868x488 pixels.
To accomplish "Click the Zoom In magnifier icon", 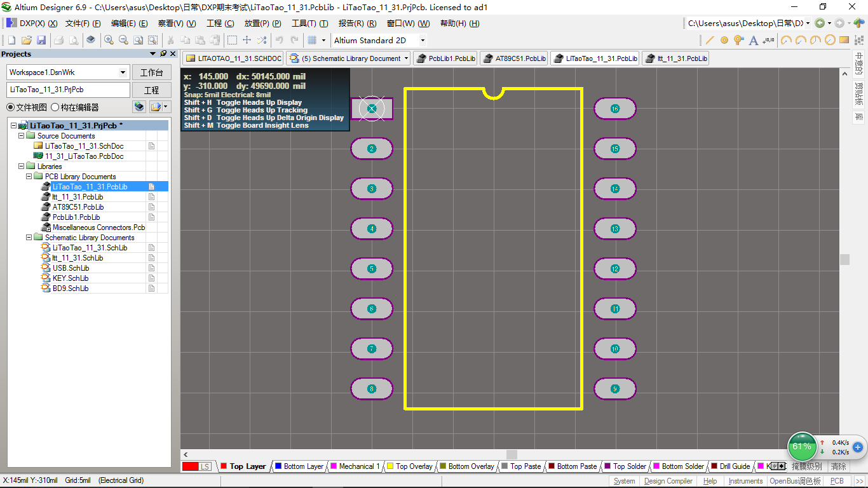I will 109,40.
